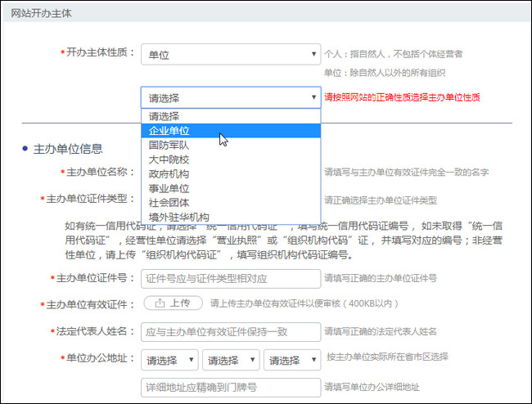Focus the 法定代表人姓名 input field
532x404 pixels.
(x=231, y=332)
